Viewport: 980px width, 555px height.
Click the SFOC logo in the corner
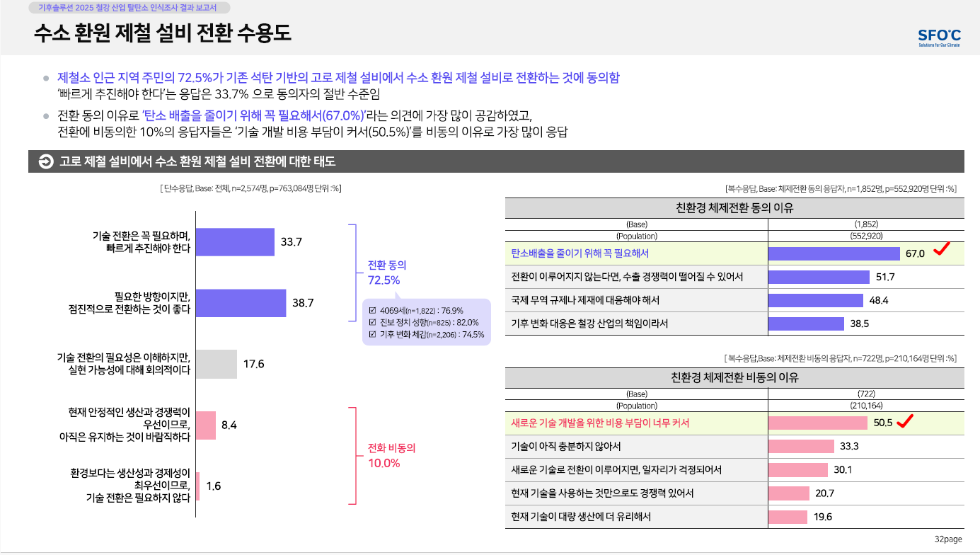[x=939, y=37]
